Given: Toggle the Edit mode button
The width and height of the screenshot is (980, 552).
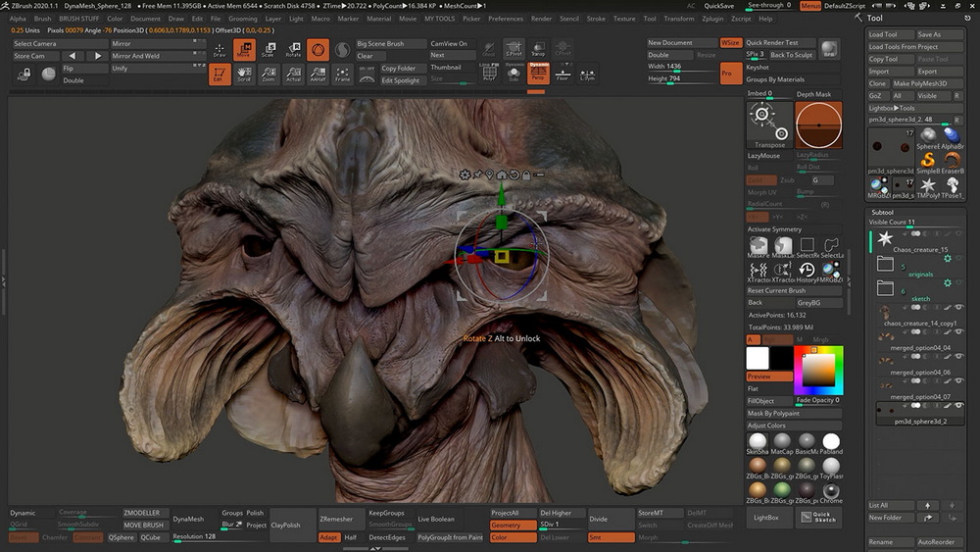Looking at the screenshot, I should click(220, 75).
